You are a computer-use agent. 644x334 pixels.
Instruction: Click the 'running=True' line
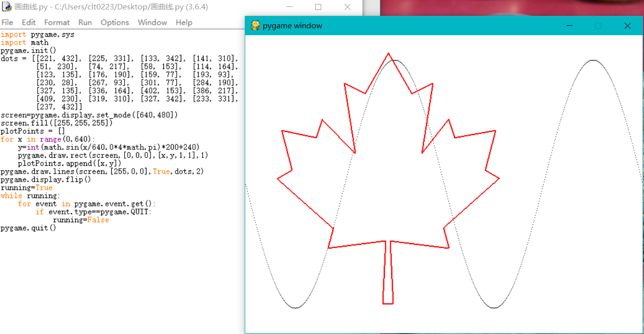point(27,188)
